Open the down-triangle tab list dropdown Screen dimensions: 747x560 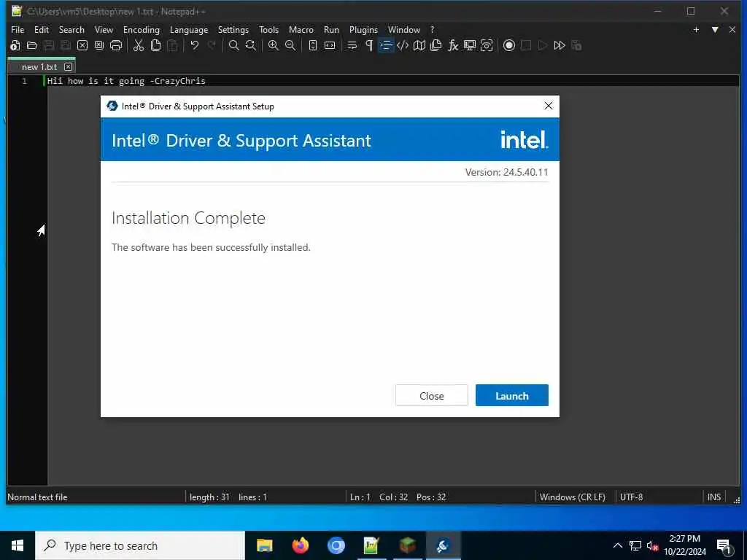(x=715, y=29)
